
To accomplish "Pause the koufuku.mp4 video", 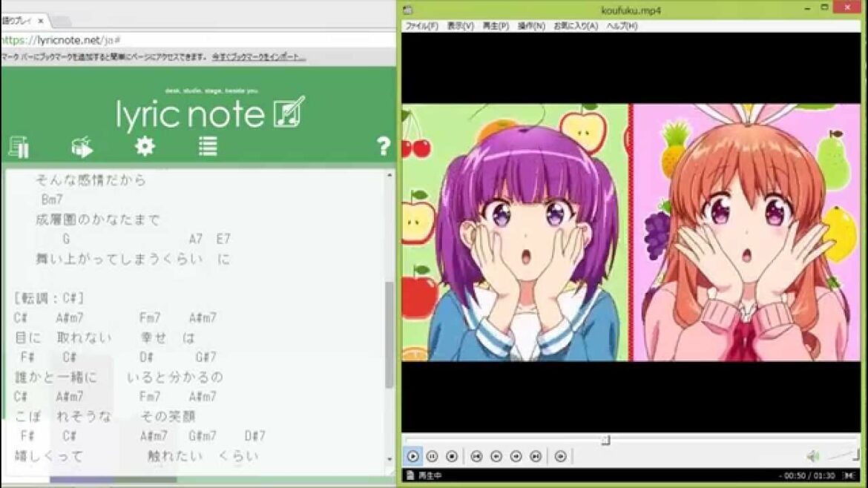I will tap(432, 456).
